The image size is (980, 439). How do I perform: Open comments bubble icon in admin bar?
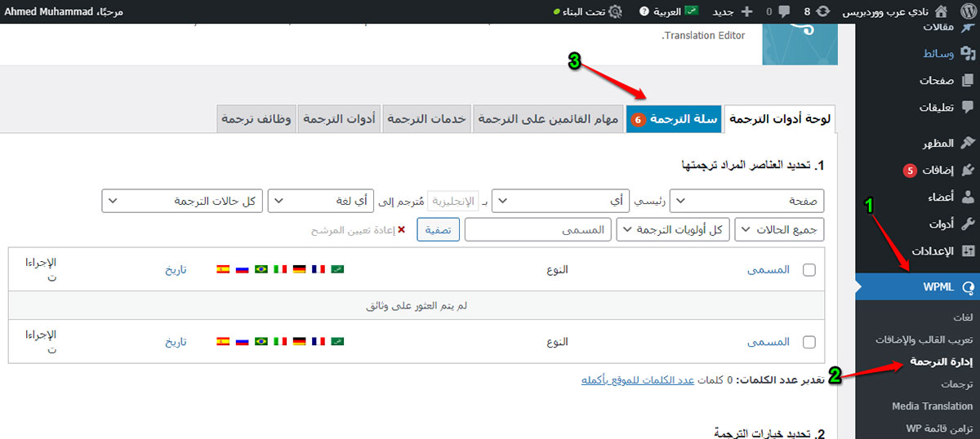click(x=784, y=11)
